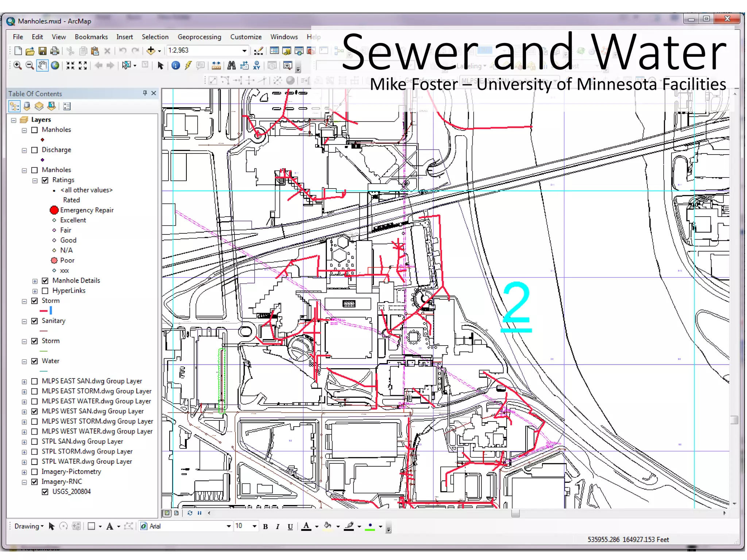
Task: Uncheck the Ratings layer
Action: [45, 180]
